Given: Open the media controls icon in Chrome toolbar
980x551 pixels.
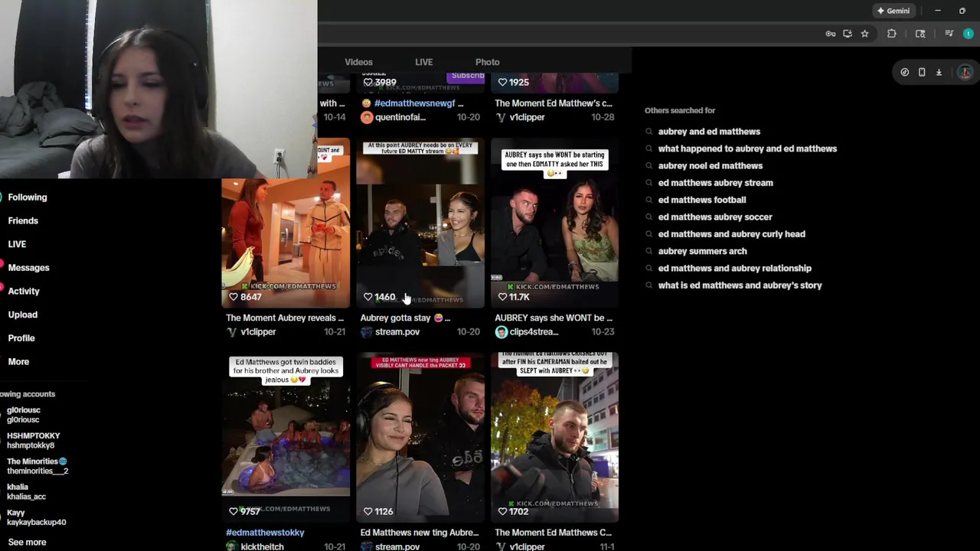Looking at the screenshot, I should pos(949,34).
